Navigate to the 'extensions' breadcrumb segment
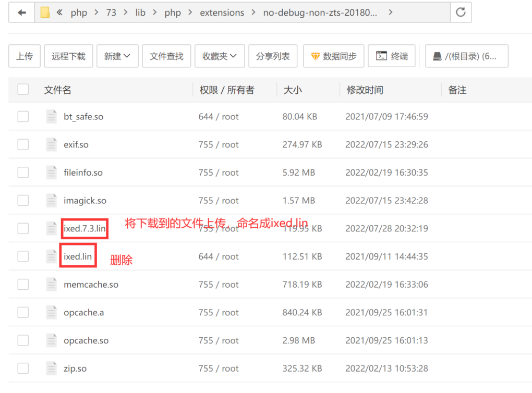 coord(222,13)
